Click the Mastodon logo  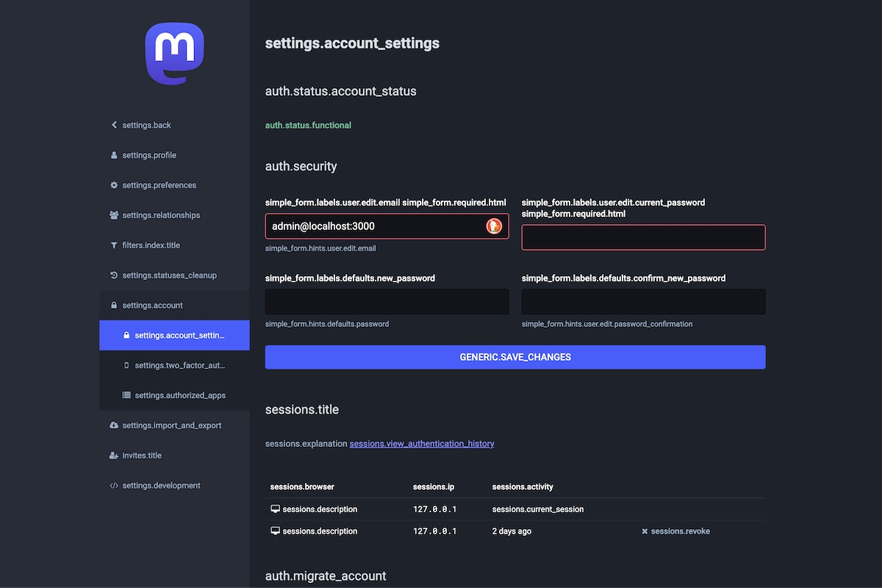(174, 53)
